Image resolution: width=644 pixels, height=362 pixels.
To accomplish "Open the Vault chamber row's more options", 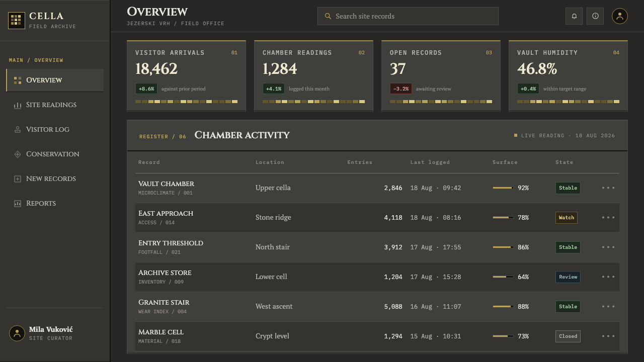I will (608, 188).
